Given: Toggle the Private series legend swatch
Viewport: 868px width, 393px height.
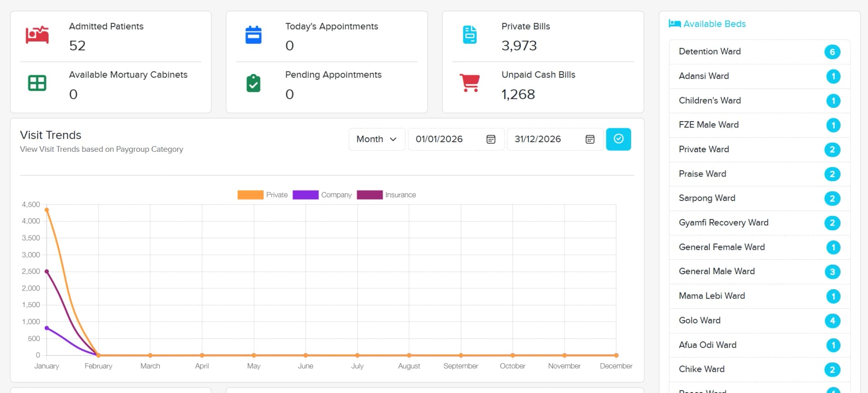Looking at the screenshot, I should point(250,195).
